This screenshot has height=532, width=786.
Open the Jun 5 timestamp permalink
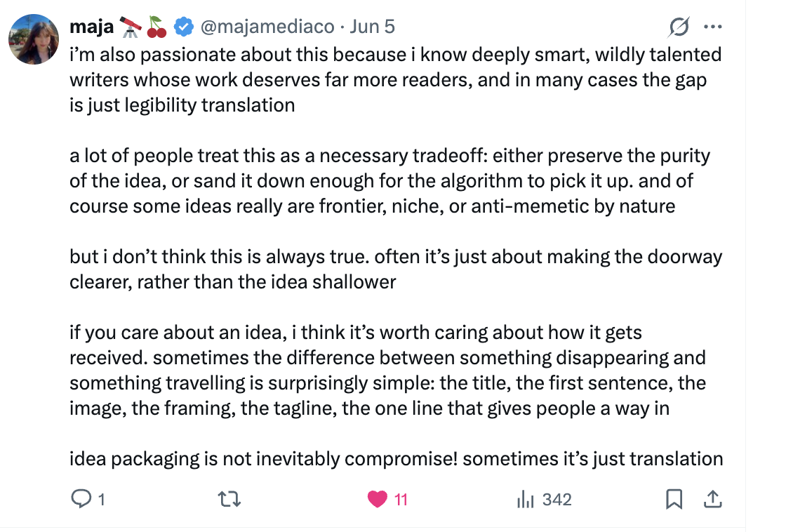coord(372,27)
